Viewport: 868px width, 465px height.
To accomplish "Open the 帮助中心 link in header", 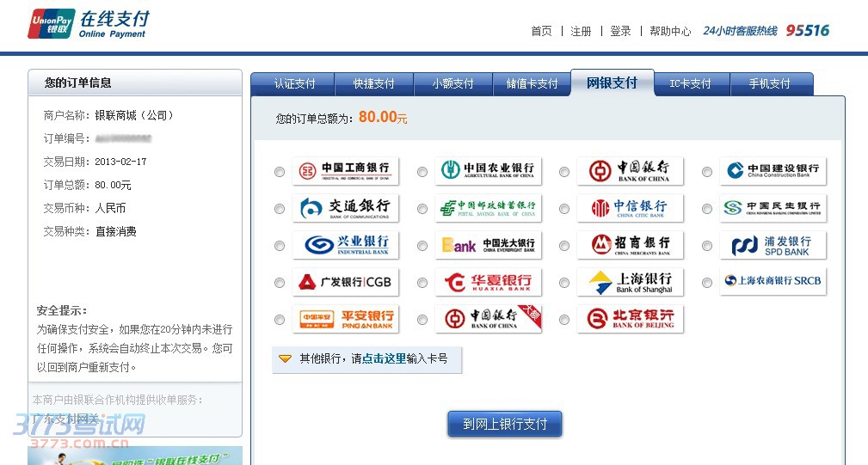I will point(670,31).
